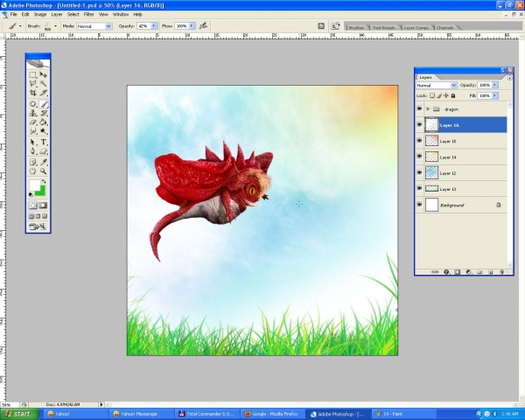Hide Layer 16 visibility

pos(419,124)
